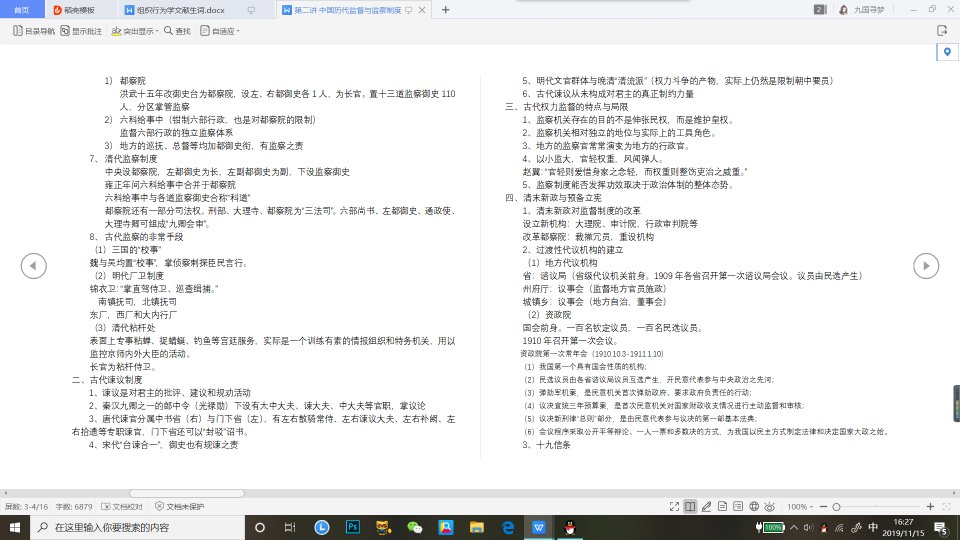Click fit-to-page icon beside zoom plus

click(947, 506)
